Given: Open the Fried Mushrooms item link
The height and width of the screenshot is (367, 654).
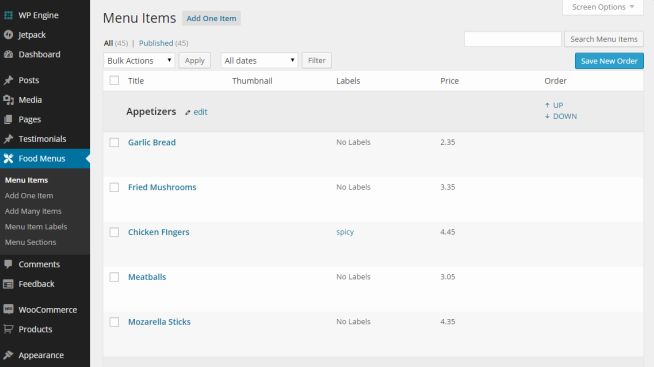Looking at the screenshot, I should click(x=162, y=187).
